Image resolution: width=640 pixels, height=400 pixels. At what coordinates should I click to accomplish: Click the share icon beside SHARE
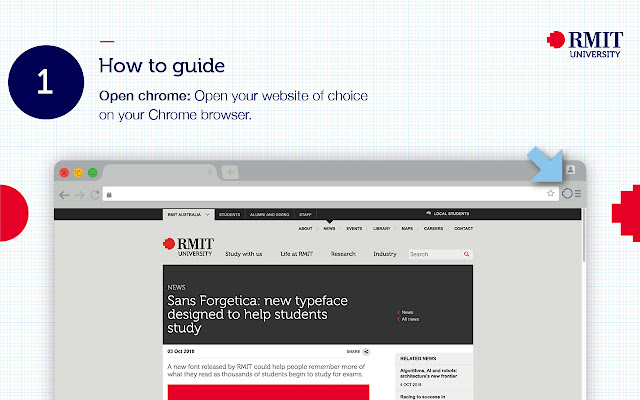[x=366, y=351]
